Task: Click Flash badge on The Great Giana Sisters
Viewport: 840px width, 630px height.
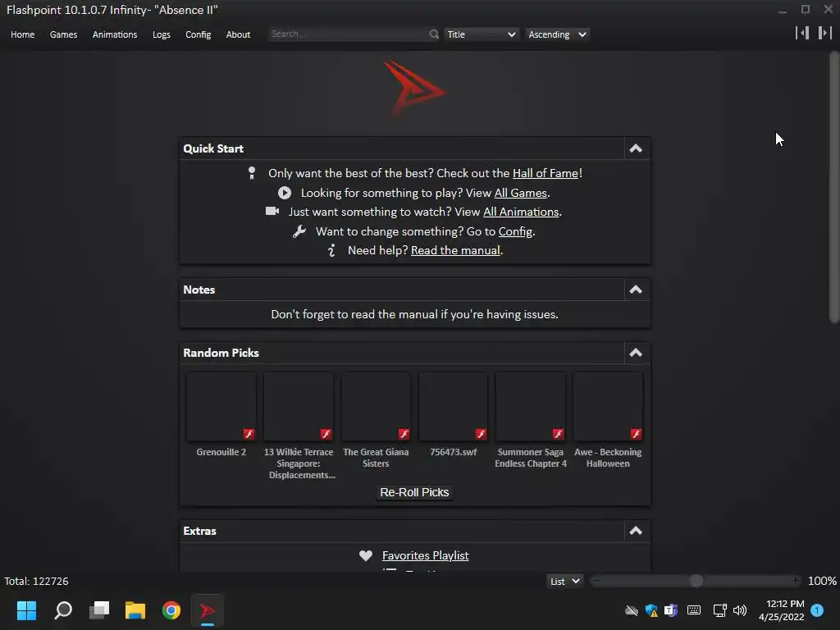Action: tap(404, 433)
